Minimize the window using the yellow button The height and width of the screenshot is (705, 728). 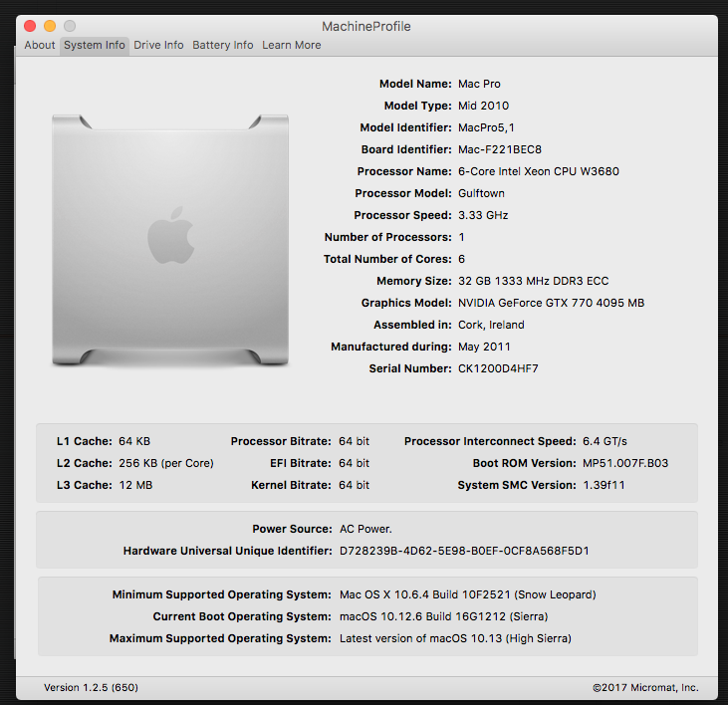click(50, 26)
